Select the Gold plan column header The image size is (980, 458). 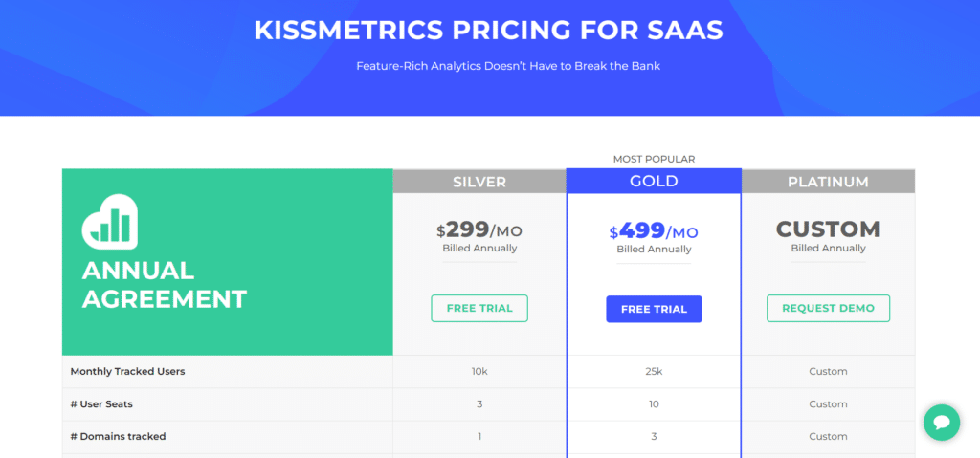654,182
